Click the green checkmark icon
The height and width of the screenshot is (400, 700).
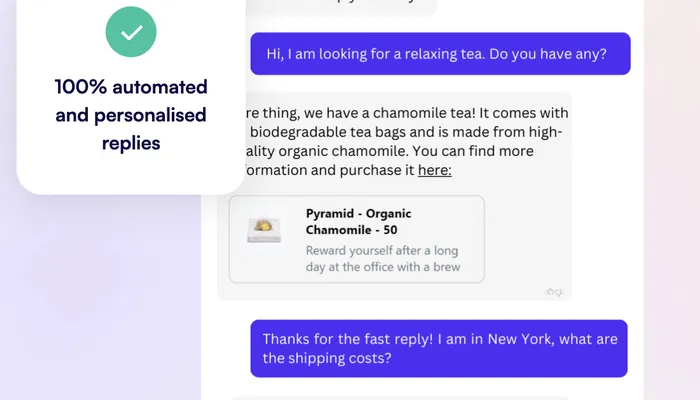point(131,33)
